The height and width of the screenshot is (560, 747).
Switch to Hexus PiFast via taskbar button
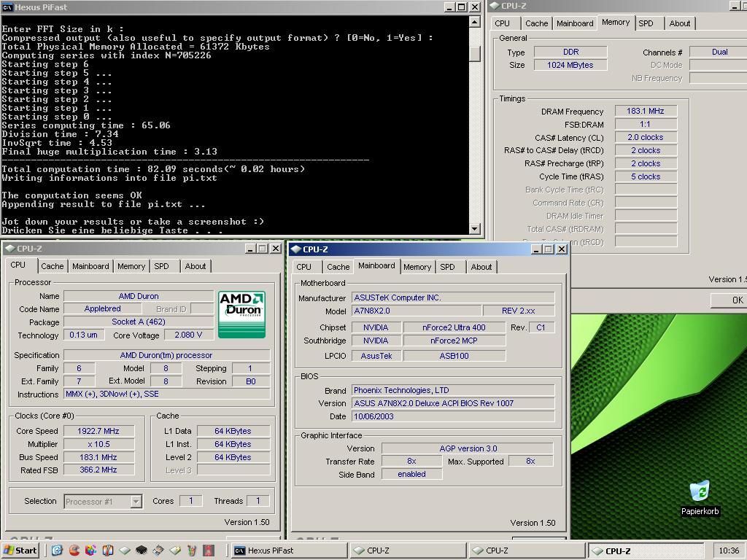pos(290,551)
